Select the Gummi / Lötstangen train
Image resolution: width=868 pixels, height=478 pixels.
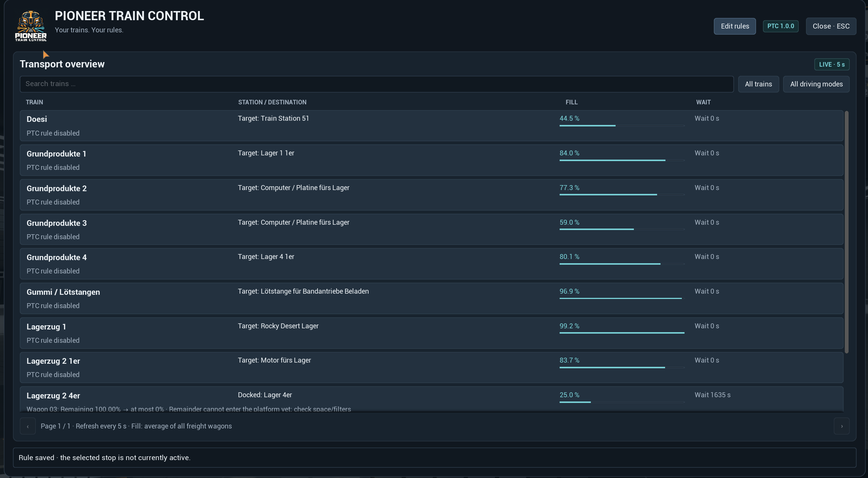coord(431,299)
